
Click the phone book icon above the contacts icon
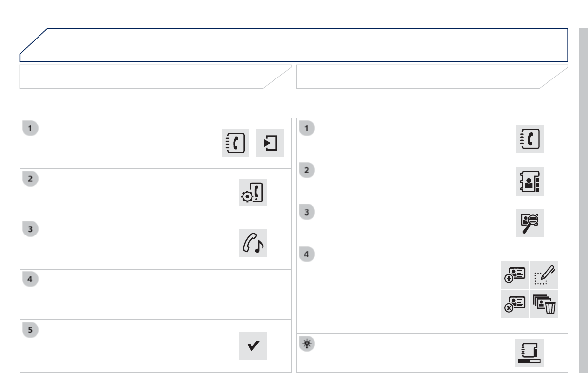pos(530,139)
